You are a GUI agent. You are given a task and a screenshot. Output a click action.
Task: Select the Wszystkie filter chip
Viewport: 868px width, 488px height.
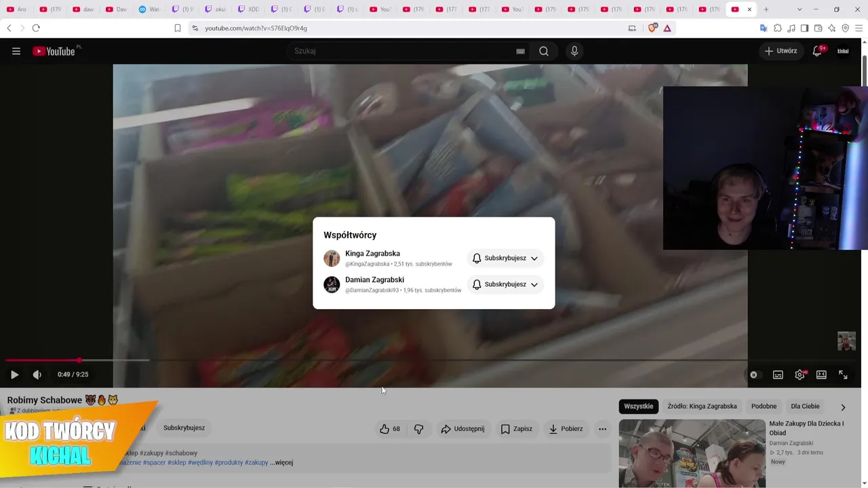(638, 407)
